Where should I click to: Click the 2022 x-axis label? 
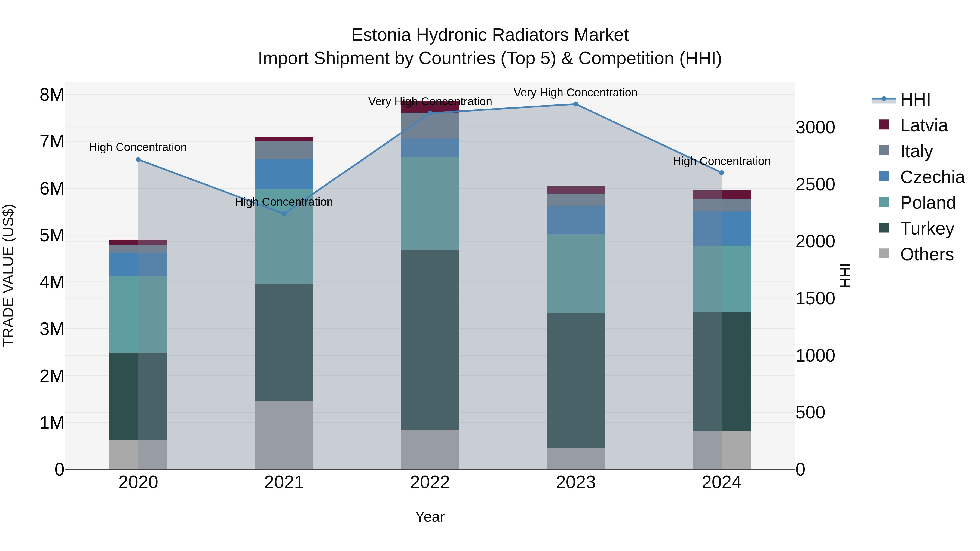tap(430, 482)
